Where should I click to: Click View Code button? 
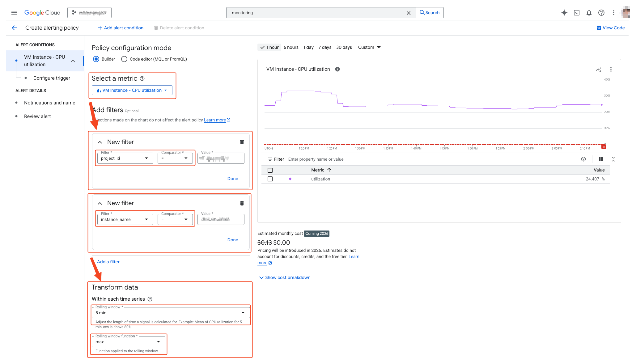click(611, 28)
